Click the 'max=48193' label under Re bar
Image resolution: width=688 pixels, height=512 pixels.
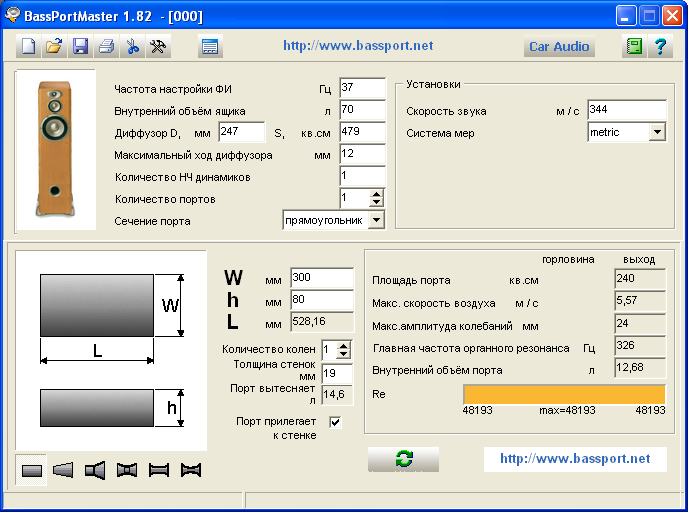click(x=567, y=410)
